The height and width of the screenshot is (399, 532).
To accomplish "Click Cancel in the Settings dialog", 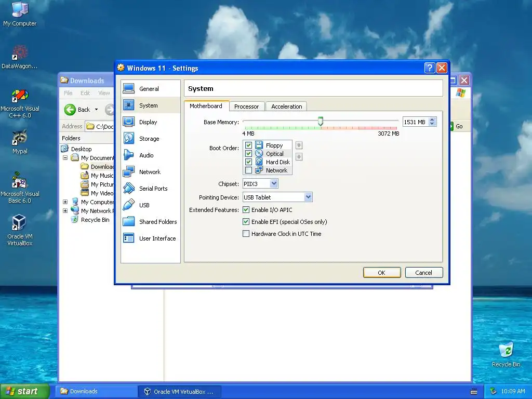I will coord(424,272).
